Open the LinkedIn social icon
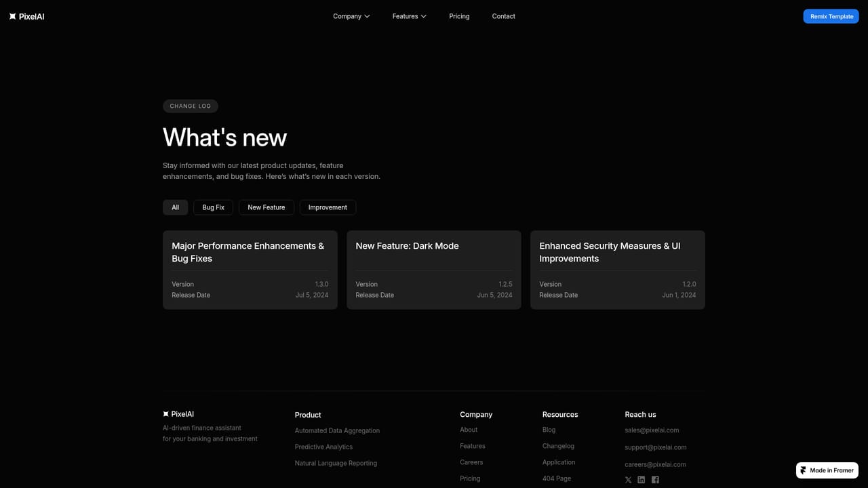Viewport: 868px width, 488px height. pos(642,480)
